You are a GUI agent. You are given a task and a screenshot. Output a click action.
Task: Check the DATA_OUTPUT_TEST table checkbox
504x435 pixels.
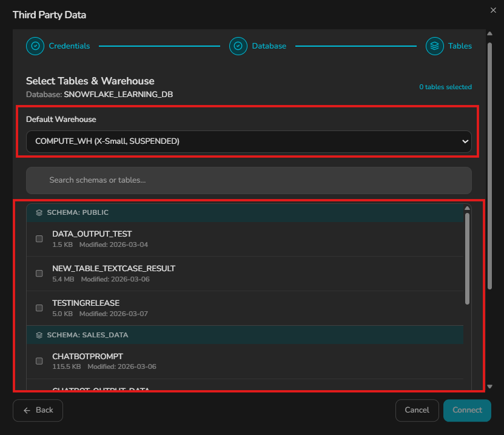pyautogui.click(x=39, y=238)
